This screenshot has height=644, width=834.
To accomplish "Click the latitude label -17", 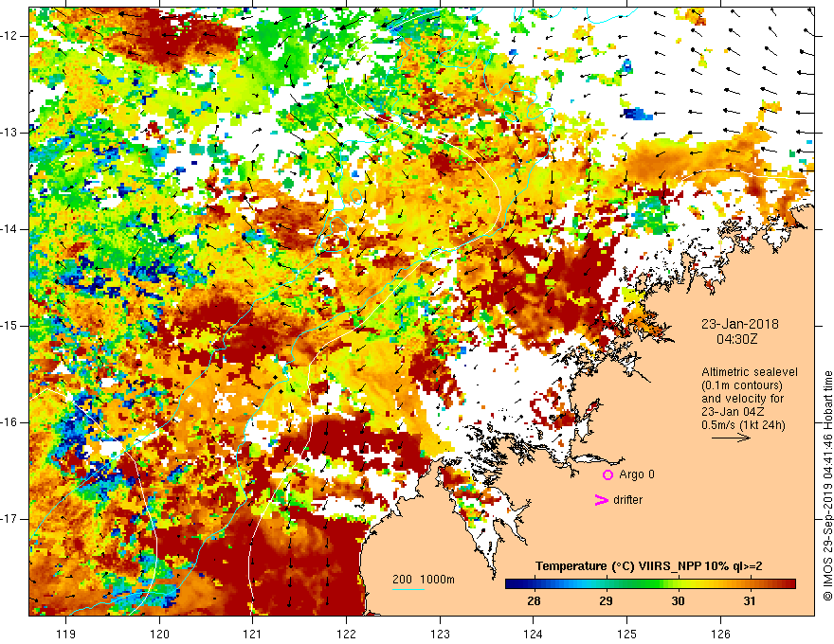I will [x=10, y=519].
